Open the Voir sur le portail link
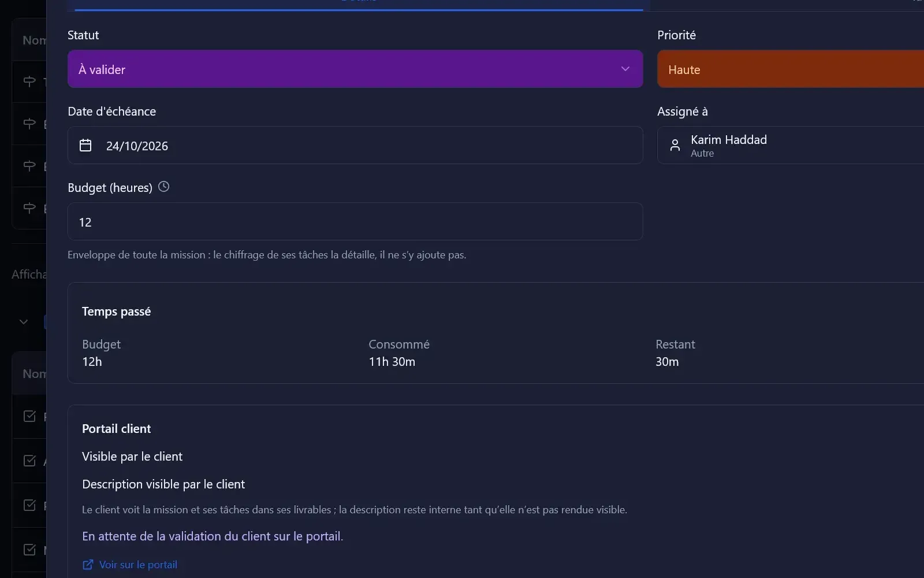 (138, 565)
